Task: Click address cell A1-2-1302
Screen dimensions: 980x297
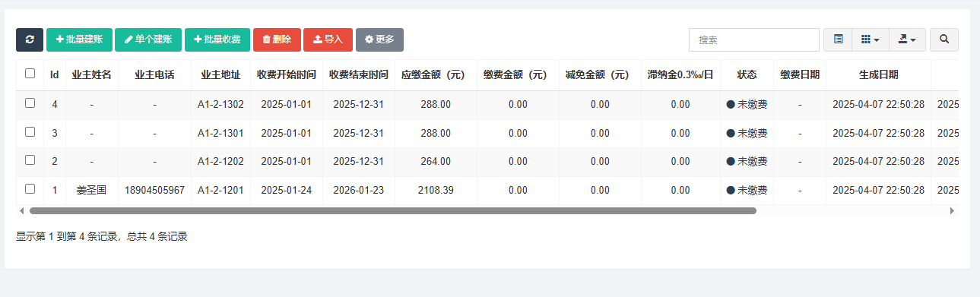Action: 220,104
